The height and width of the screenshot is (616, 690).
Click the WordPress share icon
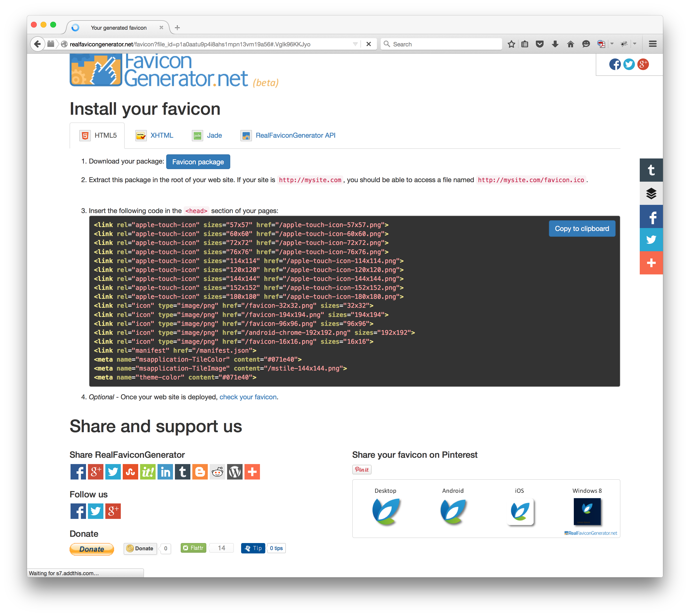[235, 472]
